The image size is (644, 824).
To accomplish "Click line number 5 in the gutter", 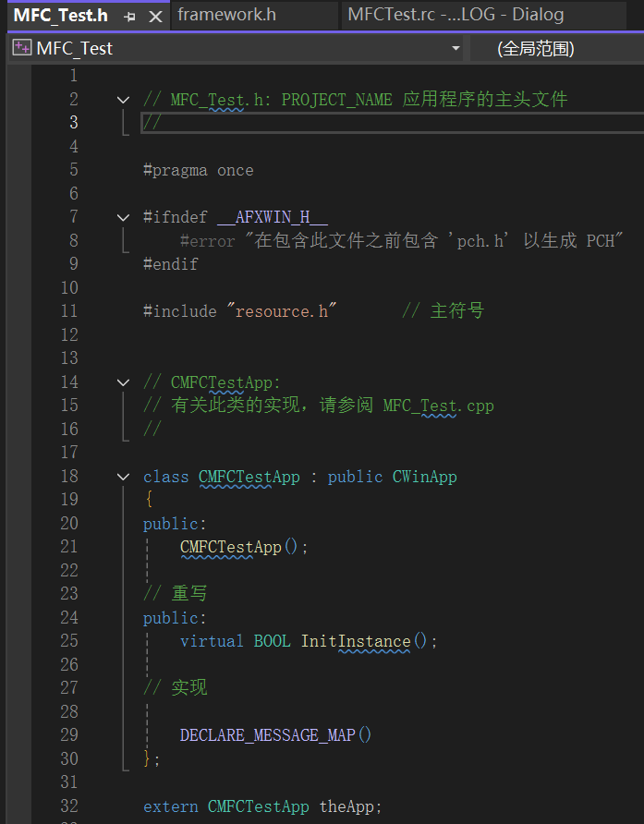I will (x=74, y=170).
